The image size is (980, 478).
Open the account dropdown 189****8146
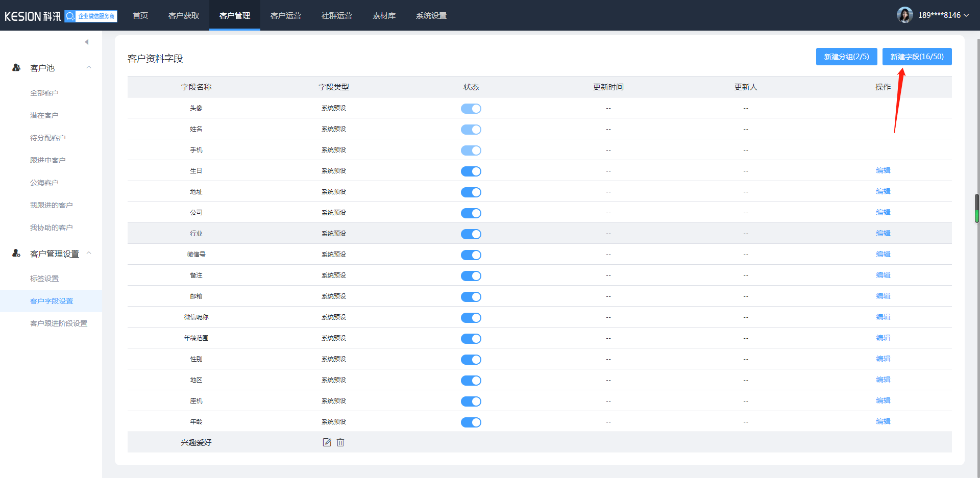943,15
